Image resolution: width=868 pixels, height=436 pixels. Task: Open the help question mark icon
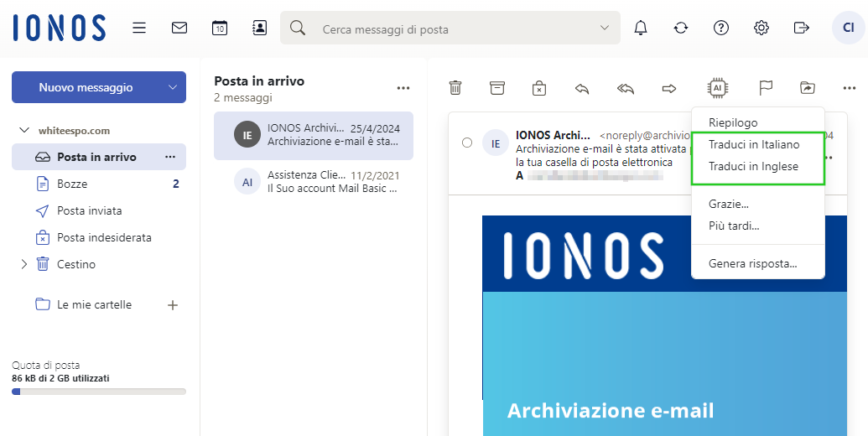coord(720,28)
